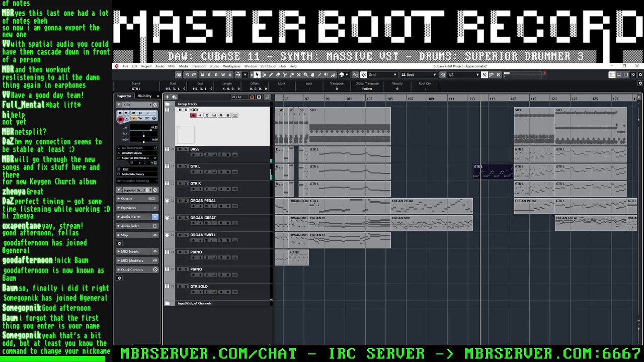Expand the Output KICK inspector section
Viewport: 644px width, 362px height.
pyautogui.click(x=137, y=199)
